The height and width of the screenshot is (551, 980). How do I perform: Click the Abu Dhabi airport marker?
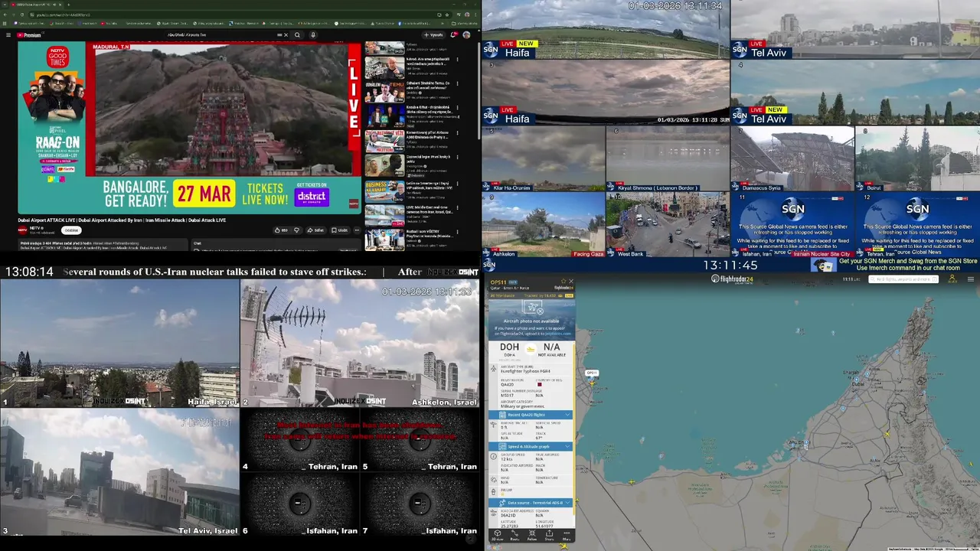click(x=806, y=442)
